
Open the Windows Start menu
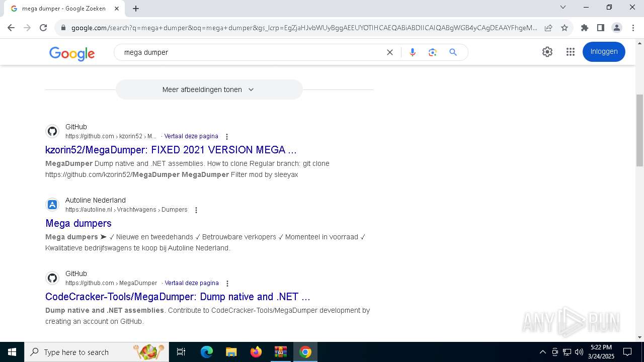[12, 352]
